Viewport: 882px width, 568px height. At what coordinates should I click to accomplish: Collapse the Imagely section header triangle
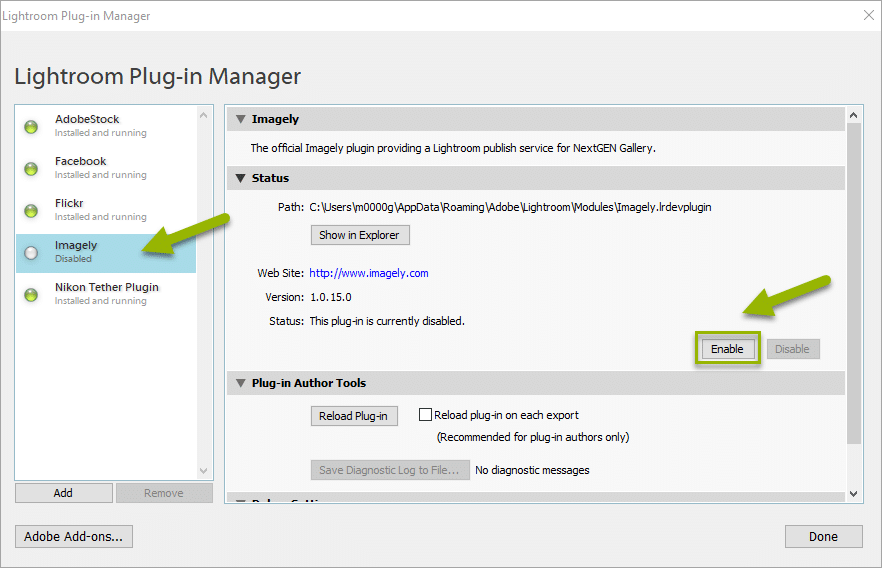[x=240, y=120]
